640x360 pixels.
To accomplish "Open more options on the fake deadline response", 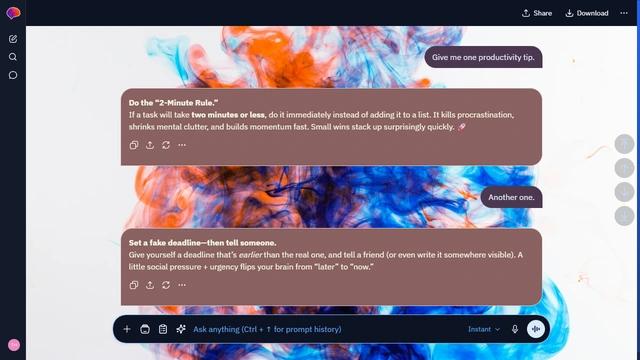I will (182, 285).
